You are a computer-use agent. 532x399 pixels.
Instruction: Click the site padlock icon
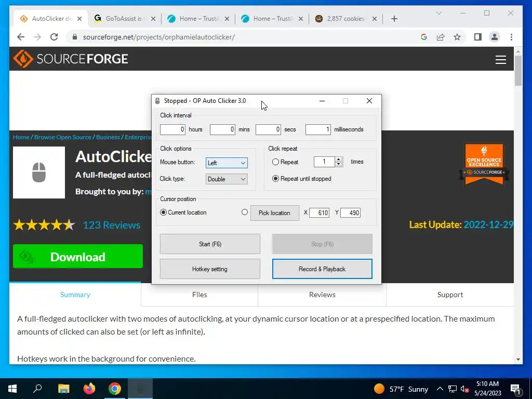(x=75, y=37)
